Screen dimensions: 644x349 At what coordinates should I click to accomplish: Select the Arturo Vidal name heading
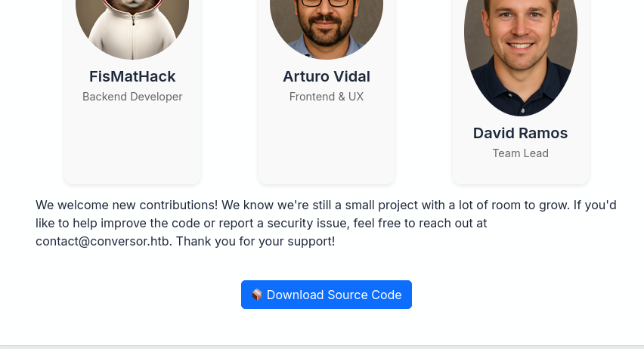tap(327, 76)
